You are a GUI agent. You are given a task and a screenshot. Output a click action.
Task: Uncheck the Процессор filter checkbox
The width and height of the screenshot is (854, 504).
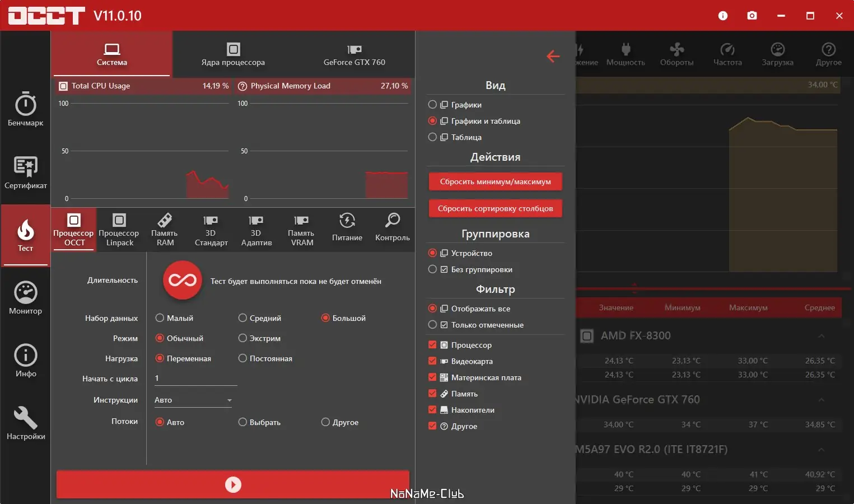(x=432, y=345)
